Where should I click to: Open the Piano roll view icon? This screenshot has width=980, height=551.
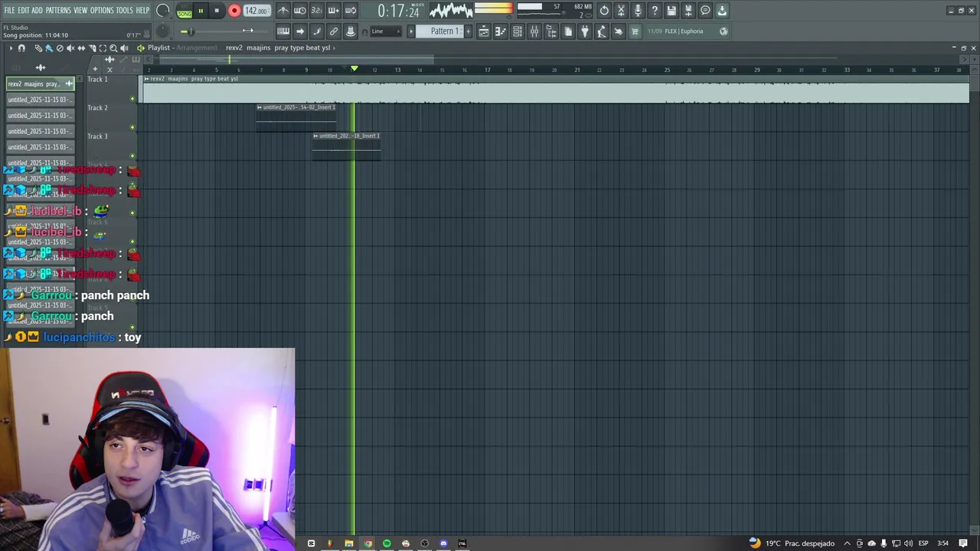pos(501,31)
